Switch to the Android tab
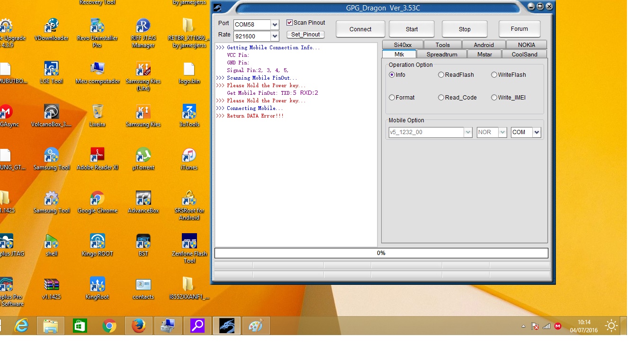The height and width of the screenshot is (364, 644). 484,45
